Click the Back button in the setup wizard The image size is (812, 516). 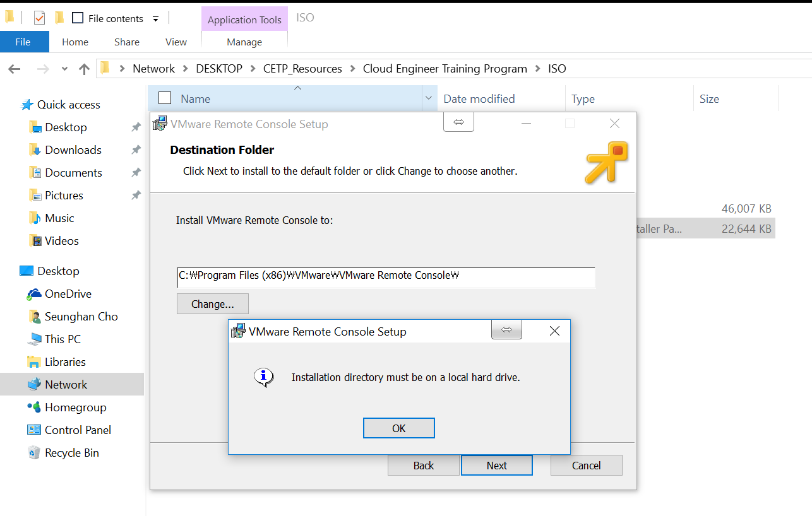coord(424,466)
